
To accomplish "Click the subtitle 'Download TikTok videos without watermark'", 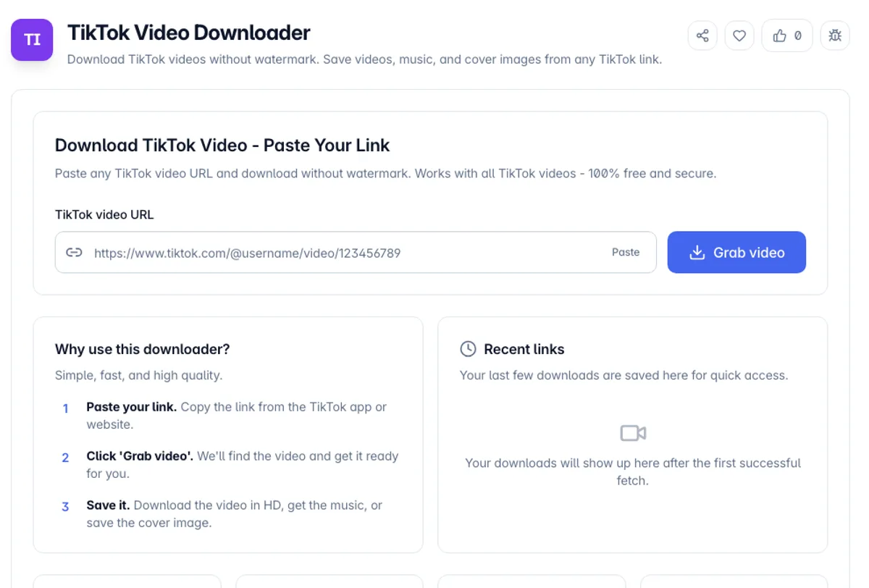I will pos(365,59).
